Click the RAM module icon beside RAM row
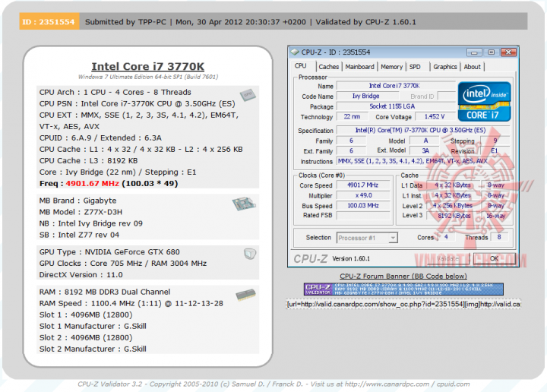 pos(245,295)
